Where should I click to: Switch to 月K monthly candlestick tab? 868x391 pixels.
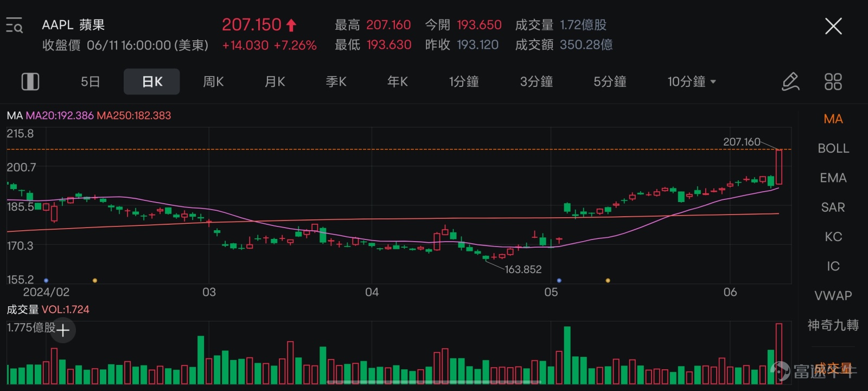coord(275,81)
